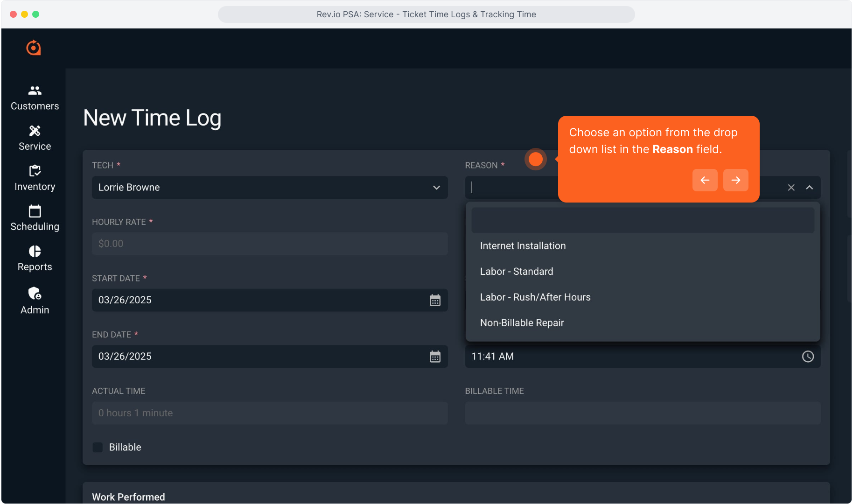
Task: Expand the Tech dropdown for Lorrie Browne
Action: click(x=436, y=188)
